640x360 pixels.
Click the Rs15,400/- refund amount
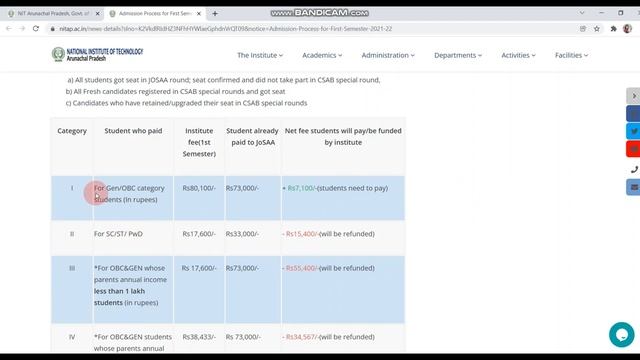coord(302,234)
